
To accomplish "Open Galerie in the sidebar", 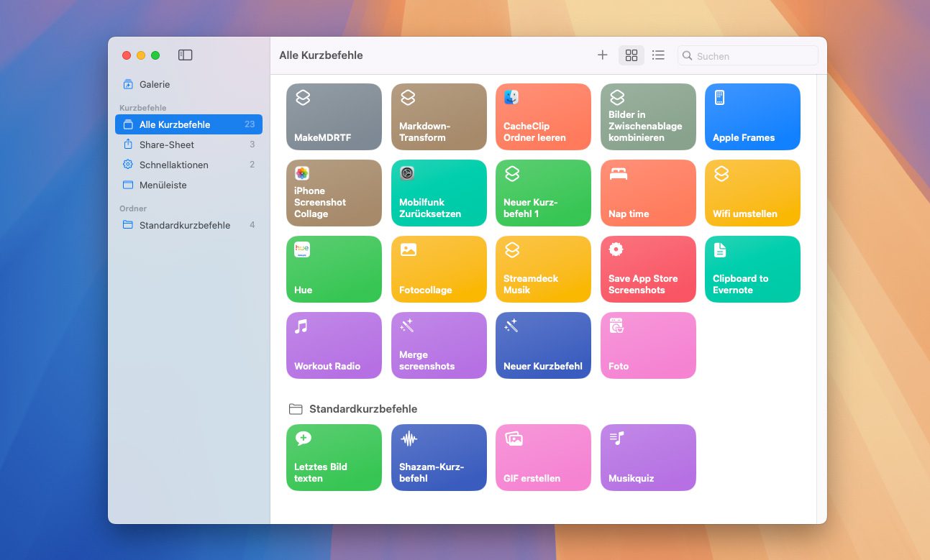I will (x=155, y=84).
